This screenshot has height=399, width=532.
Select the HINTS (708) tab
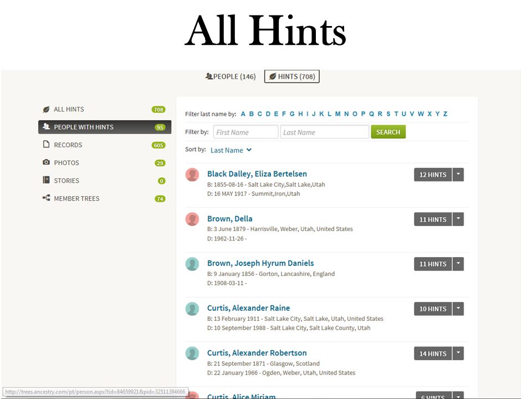pyautogui.click(x=292, y=76)
